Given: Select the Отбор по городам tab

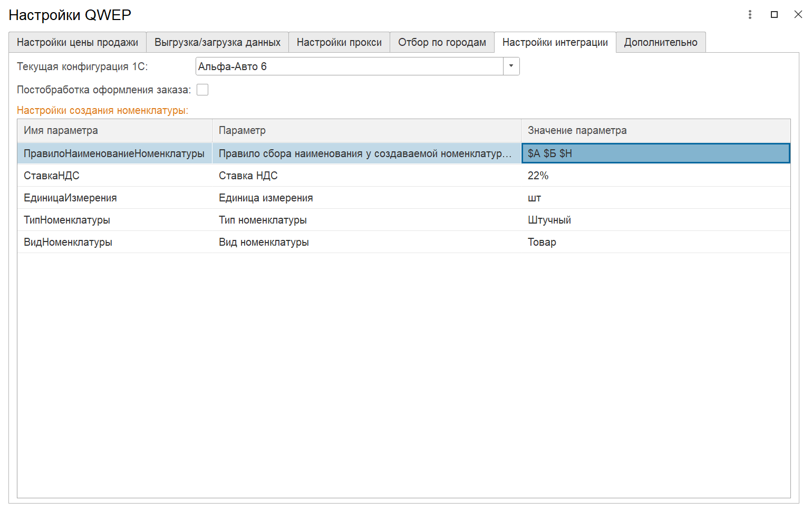Looking at the screenshot, I should tap(442, 43).
